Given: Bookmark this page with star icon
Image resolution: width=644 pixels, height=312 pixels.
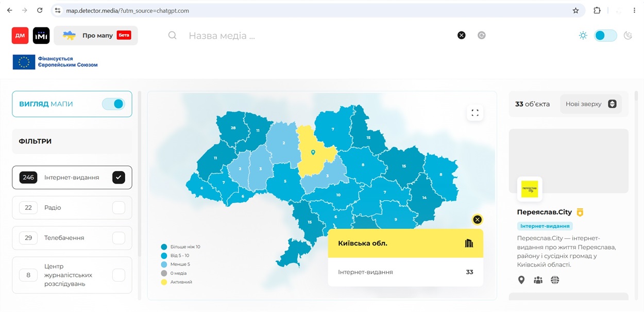Looking at the screenshot, I should coord(575,10).
